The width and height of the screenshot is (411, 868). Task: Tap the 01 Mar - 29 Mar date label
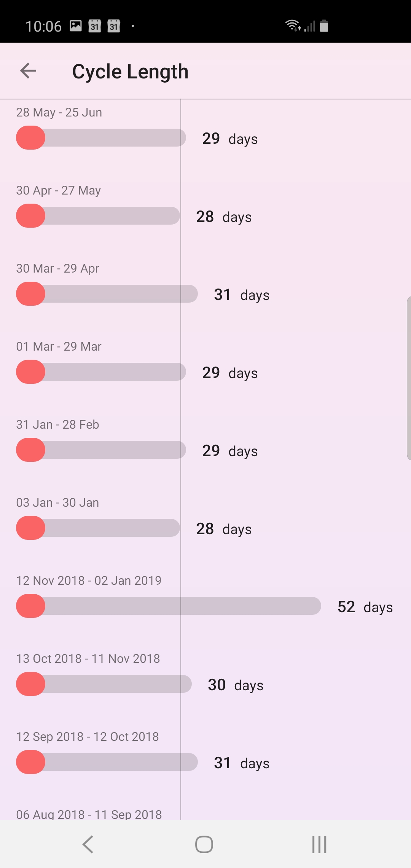[x=59, y=346]
